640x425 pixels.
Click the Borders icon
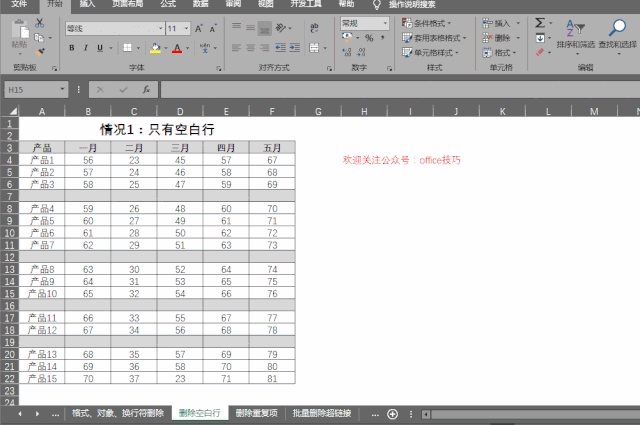click(x=128, y=48)
